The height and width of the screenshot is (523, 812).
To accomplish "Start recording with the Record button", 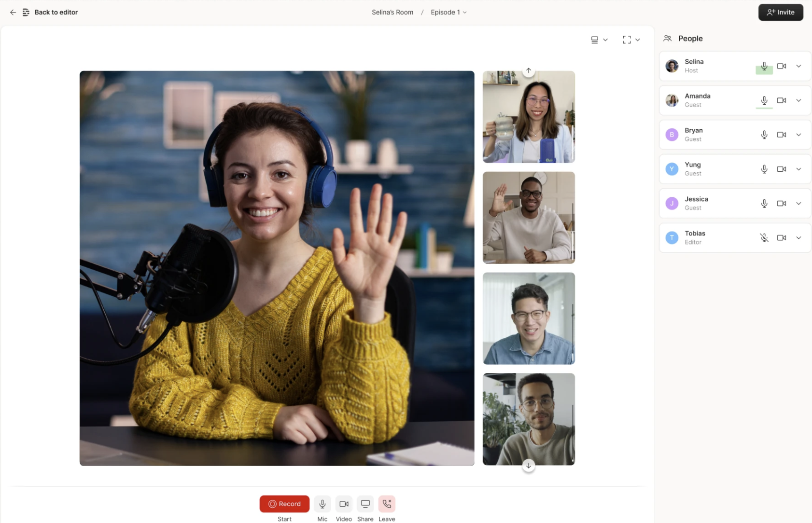I will 284,504.
